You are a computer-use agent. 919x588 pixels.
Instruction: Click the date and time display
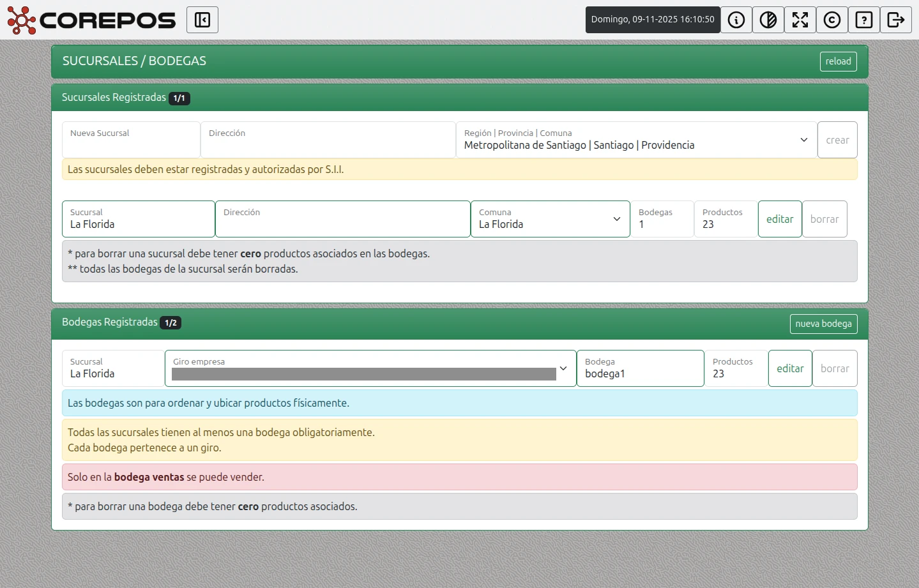coord(653,20)
